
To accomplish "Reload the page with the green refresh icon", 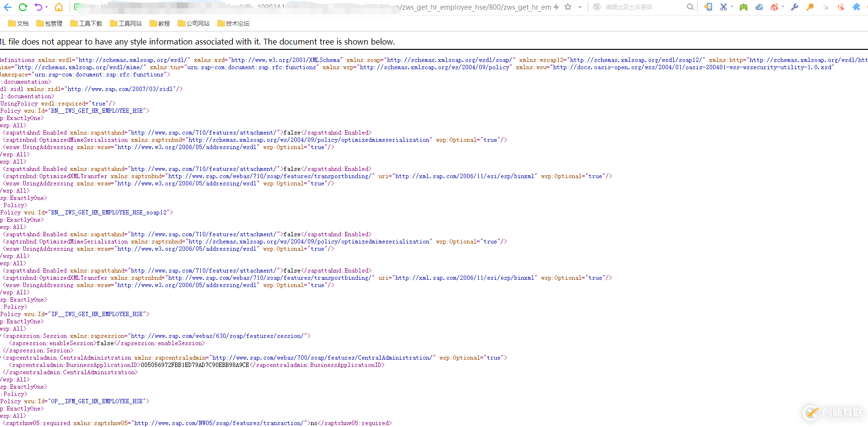I will tap(23, 7).
